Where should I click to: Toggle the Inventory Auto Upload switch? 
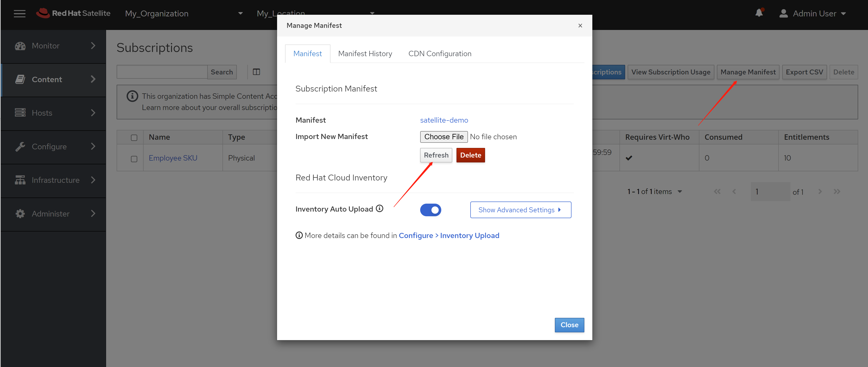pos(430,210)
